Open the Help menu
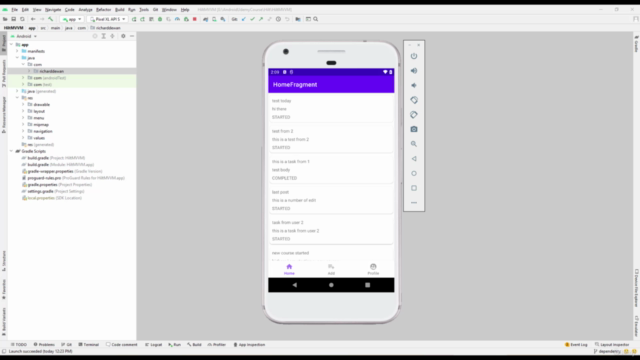This screenshot has width=640, height=360. pyautogui.click(x=185, y=9)
